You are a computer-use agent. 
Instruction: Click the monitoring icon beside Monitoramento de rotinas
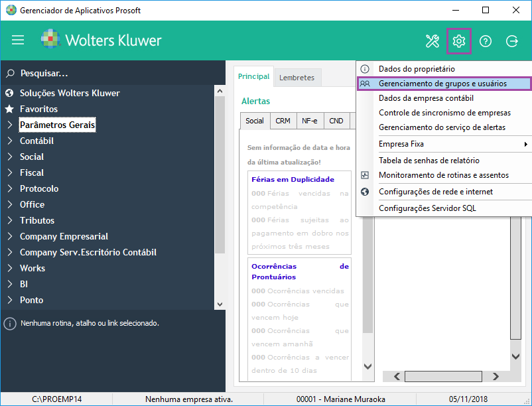(x=365, y=175)
